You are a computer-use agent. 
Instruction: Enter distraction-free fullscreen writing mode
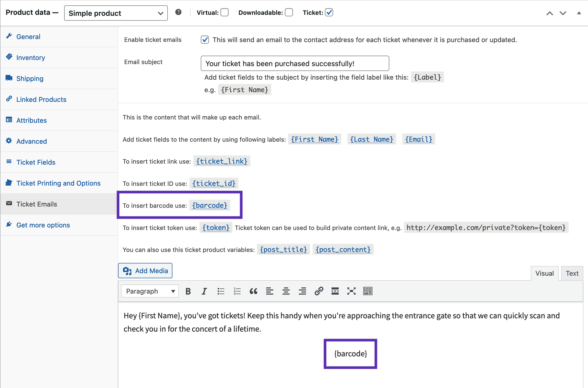coord(351,291)
